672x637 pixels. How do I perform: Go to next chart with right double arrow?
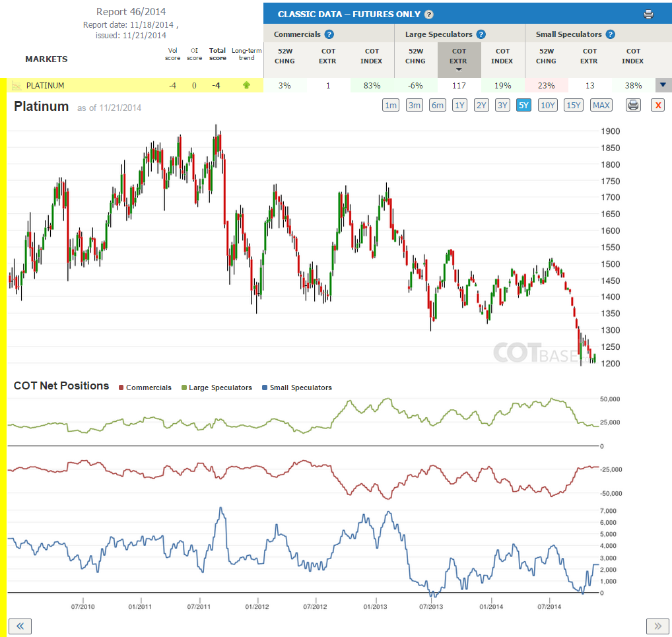click(x=657, y=626)
